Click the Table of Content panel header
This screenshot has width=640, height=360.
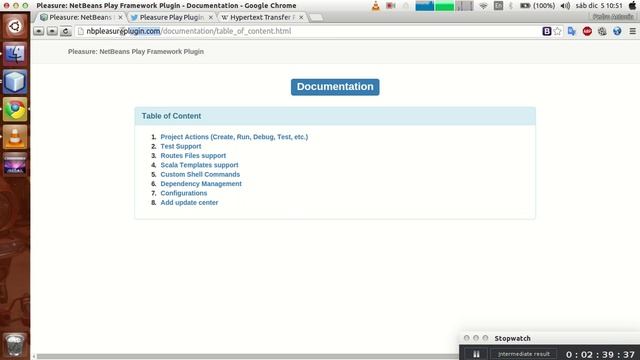(x=335, y=116)
